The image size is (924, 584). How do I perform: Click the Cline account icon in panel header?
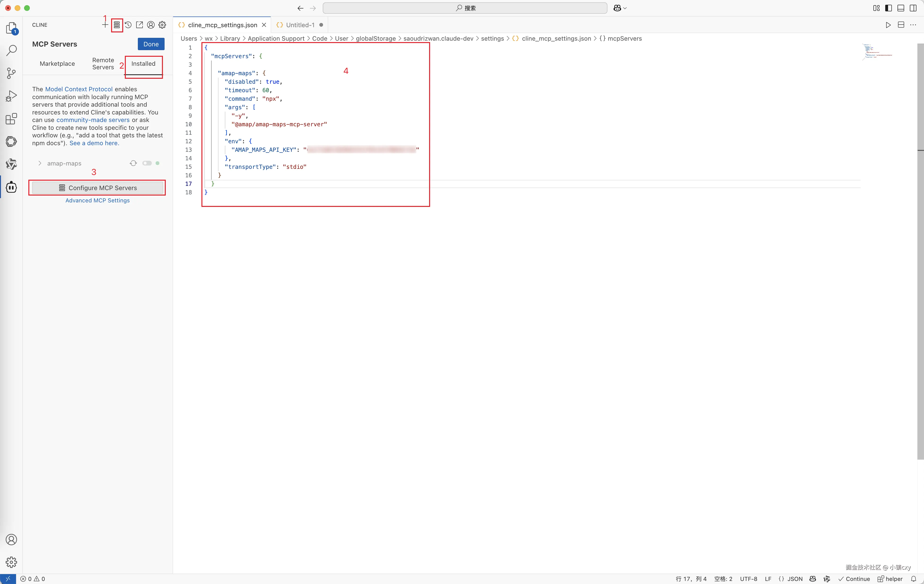(x=151, y=25)
